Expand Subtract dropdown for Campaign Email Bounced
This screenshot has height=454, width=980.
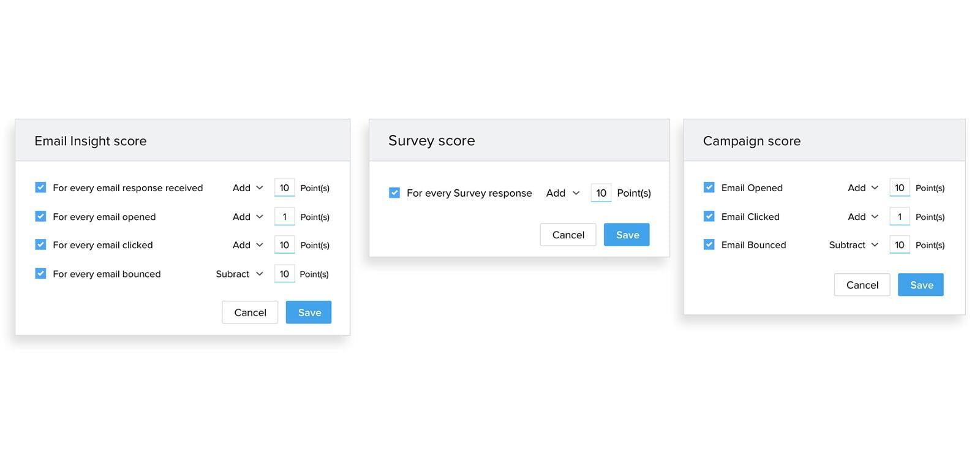tap(854, 245)
